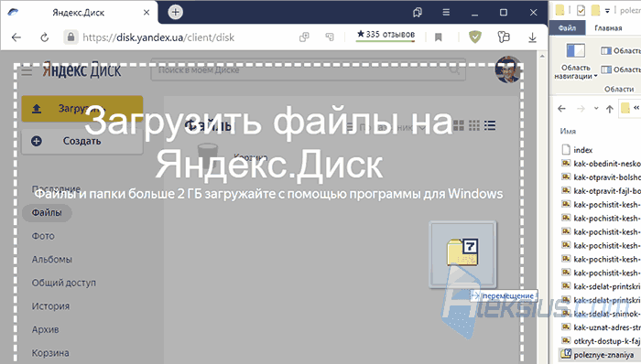Select the kak-obedinit-nesko file
The image size is (641, 364).
tap(601, 164)
